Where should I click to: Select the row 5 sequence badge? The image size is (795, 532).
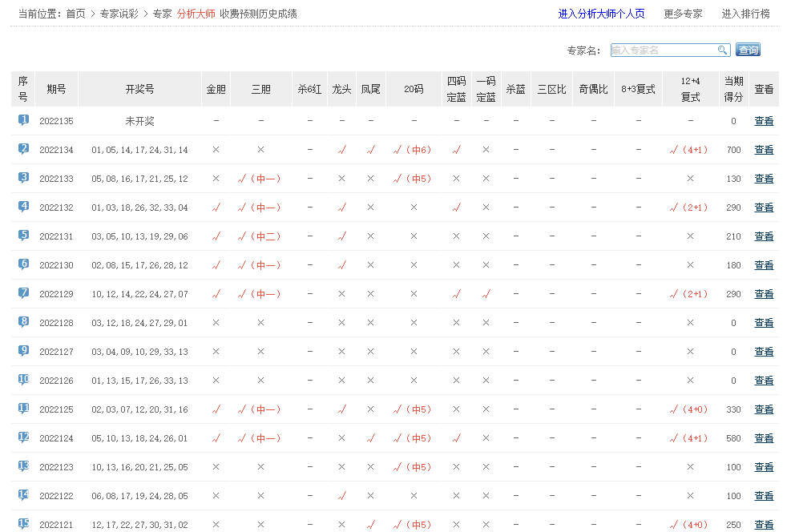23,236
